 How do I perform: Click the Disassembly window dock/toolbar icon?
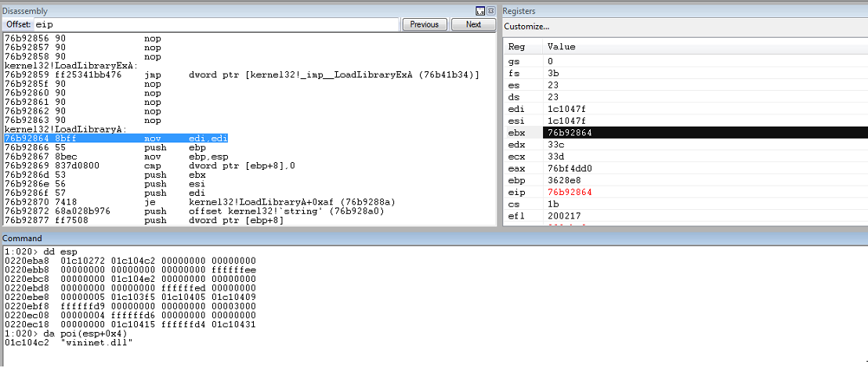pyautogui.click(x=480, y=10)
